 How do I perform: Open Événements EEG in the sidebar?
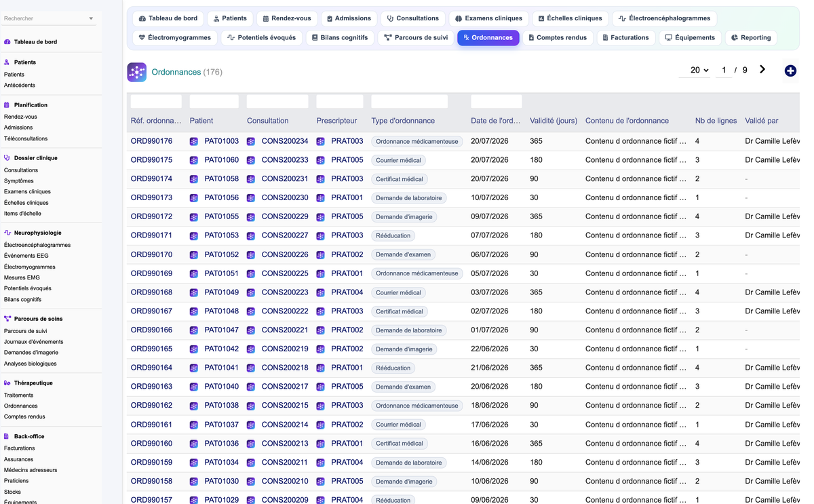point(26,256)
